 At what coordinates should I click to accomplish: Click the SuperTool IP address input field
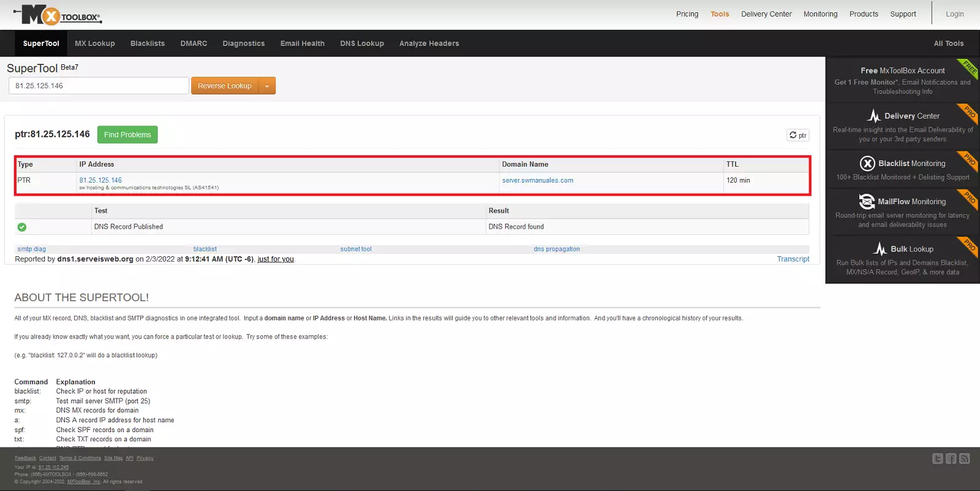coord(98,86)
